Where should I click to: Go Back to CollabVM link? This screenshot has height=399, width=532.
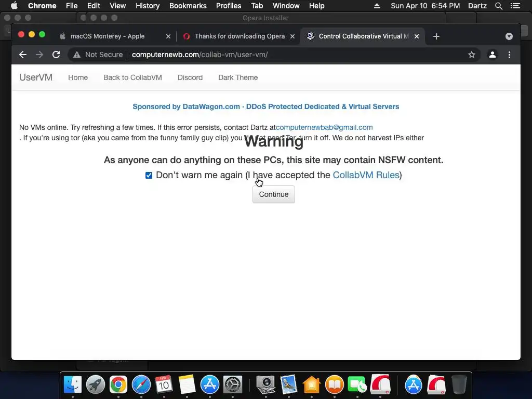132,77
